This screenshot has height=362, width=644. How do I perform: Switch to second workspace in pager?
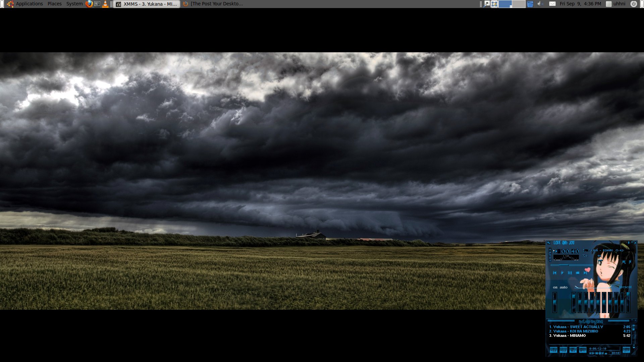pos(519,4)
